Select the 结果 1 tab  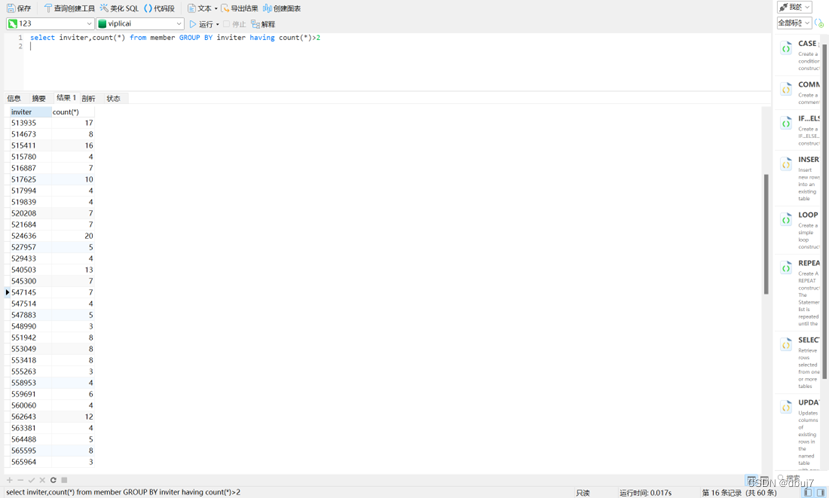pyautogui.click(x=66, y=98)
